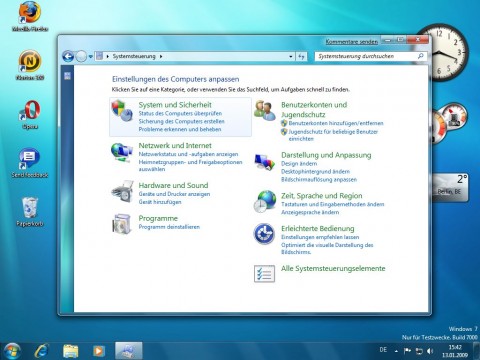Click Sicherung des Computers erstellen

pos(182,121)
